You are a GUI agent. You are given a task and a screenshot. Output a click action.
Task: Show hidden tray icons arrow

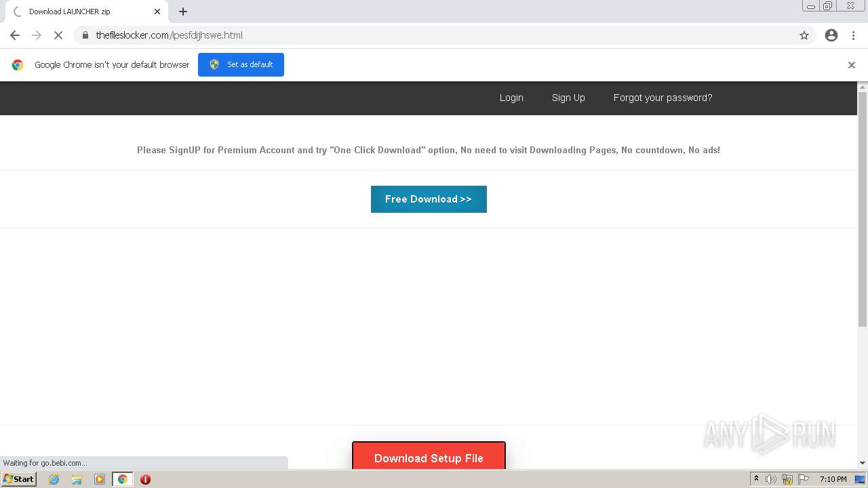pos(756,479)
